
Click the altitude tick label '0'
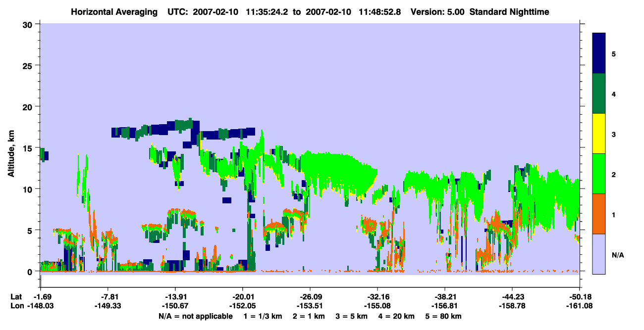[x=31, y=271]
